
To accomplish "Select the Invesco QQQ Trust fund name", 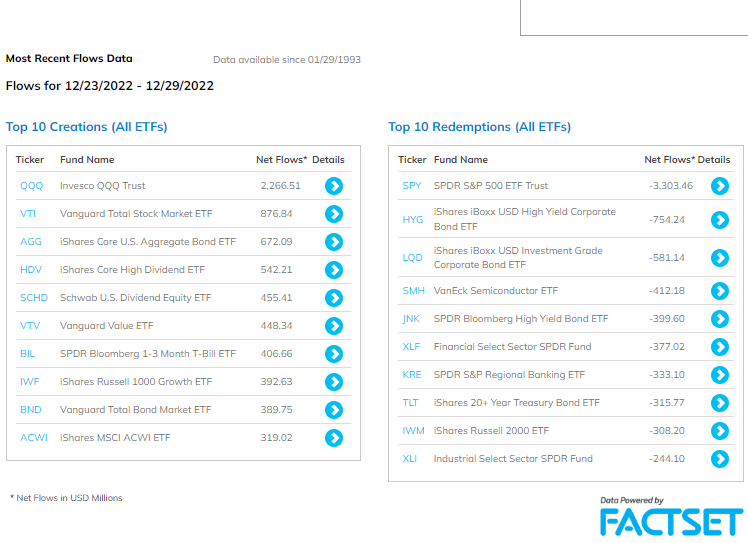I will point(103,186).
